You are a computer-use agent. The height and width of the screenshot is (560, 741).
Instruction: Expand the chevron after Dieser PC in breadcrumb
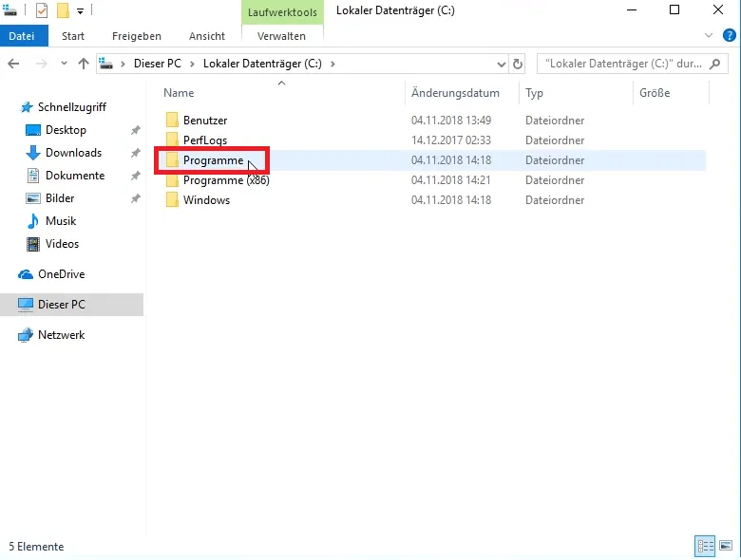click(x=192, y=64)
